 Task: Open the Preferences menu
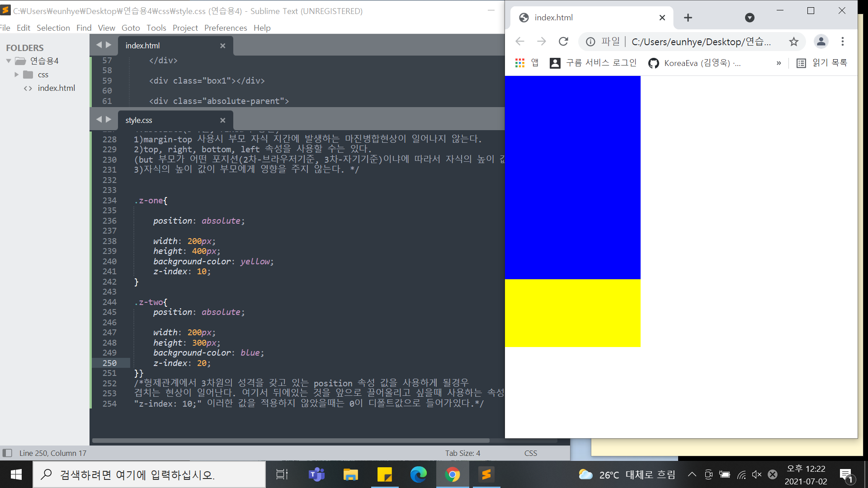point(225,28)
